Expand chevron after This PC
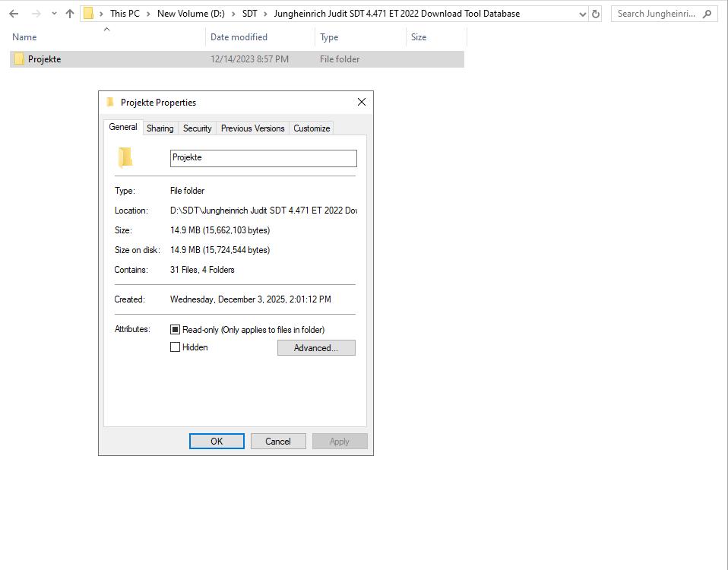 pyautogui.click(x=148, y=14)
